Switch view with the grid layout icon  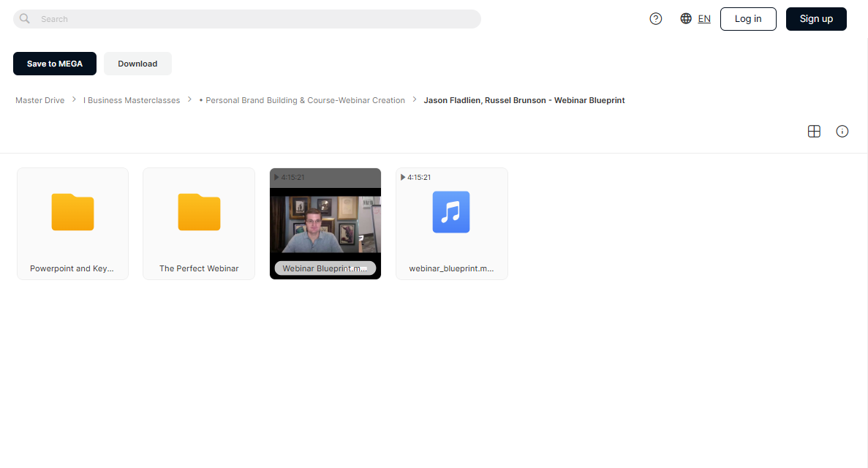[x=814, y=132]
